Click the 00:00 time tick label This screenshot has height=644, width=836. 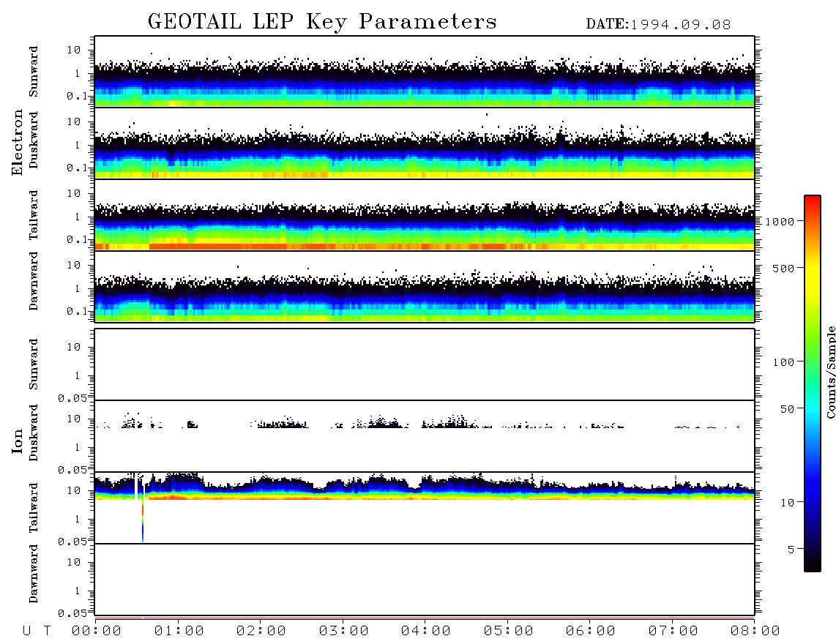point(97,632)
